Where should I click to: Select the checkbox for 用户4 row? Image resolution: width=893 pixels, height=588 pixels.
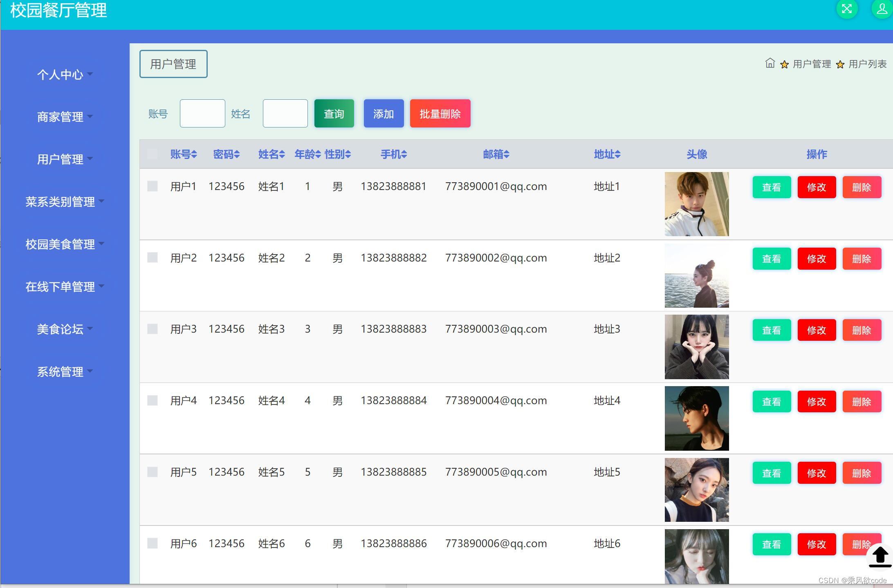tap(153, 400)
